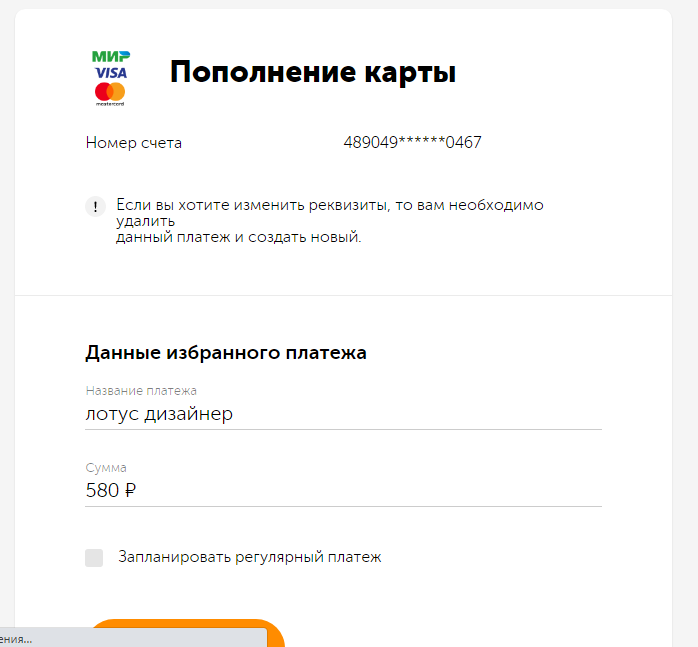The height and width of the screenshot is (647, 698).
Task: Click the underline beneath the payment name field
Action: click(x=343, y=429)
